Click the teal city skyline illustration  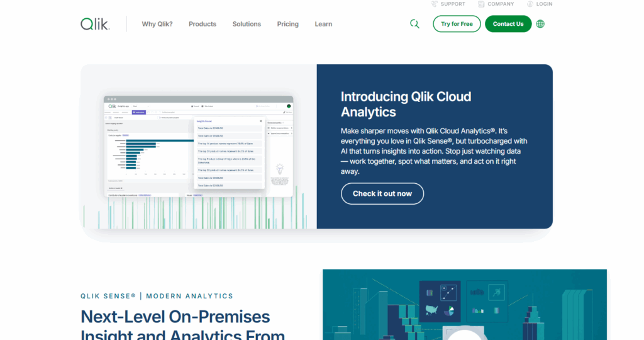click(x=464, y=305)
